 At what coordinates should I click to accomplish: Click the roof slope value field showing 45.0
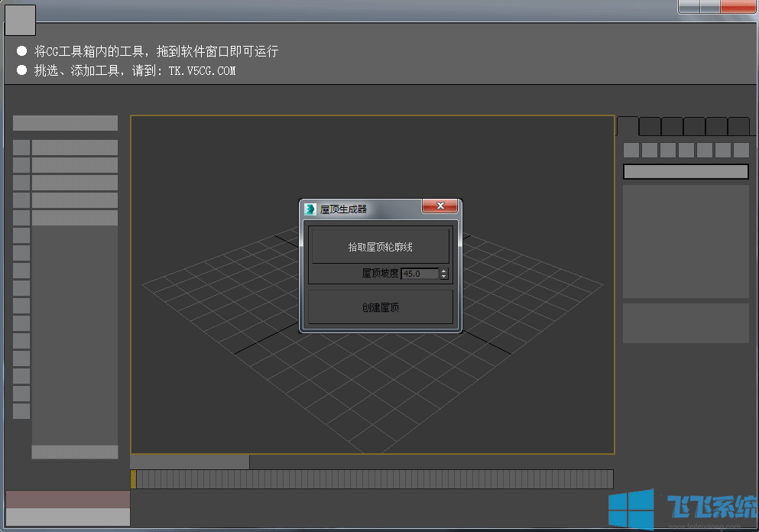420,273
